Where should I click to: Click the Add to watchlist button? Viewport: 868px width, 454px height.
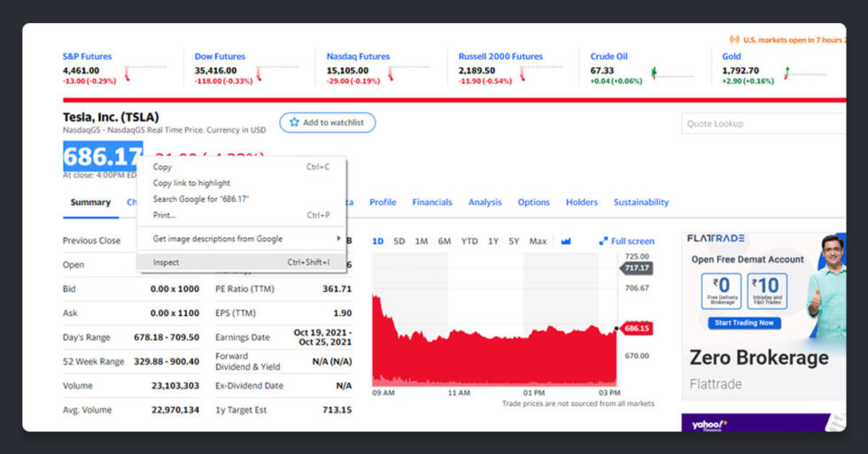(x=327, y=122)
